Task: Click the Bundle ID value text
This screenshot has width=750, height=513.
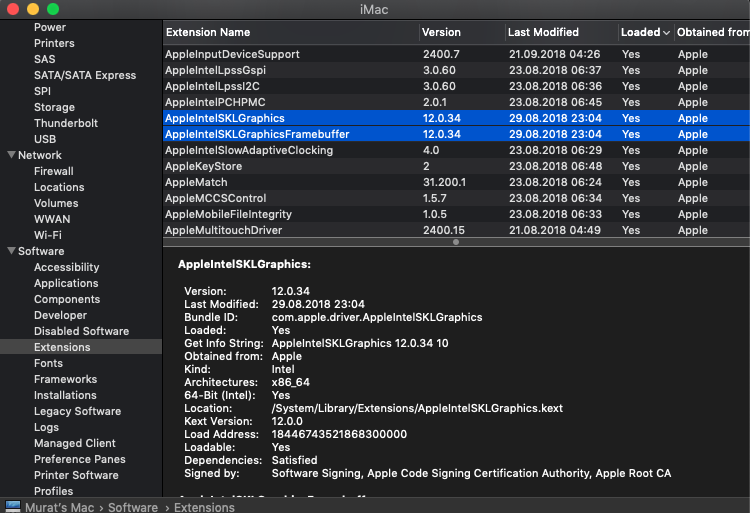Action: tap(377, 317)
